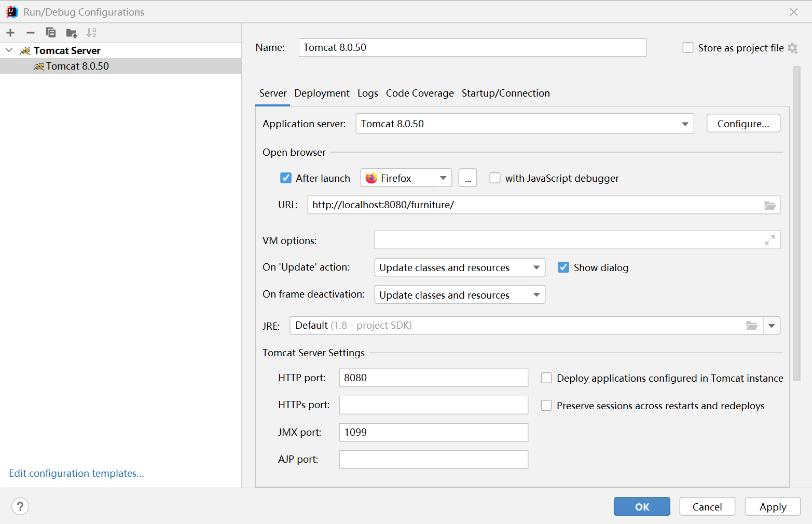The height and width of the screenshot is (524, 812).
Task: Move the configuration into a new folder
Action: (72, 33)
